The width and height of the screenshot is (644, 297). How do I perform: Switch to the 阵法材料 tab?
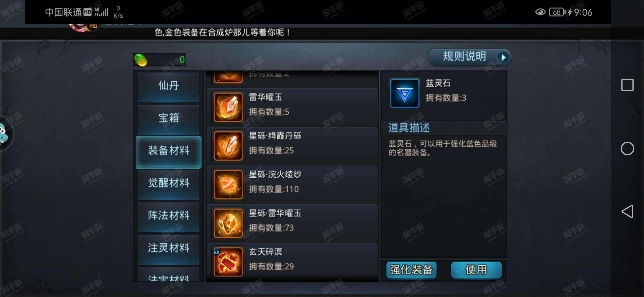coord(169,216)
